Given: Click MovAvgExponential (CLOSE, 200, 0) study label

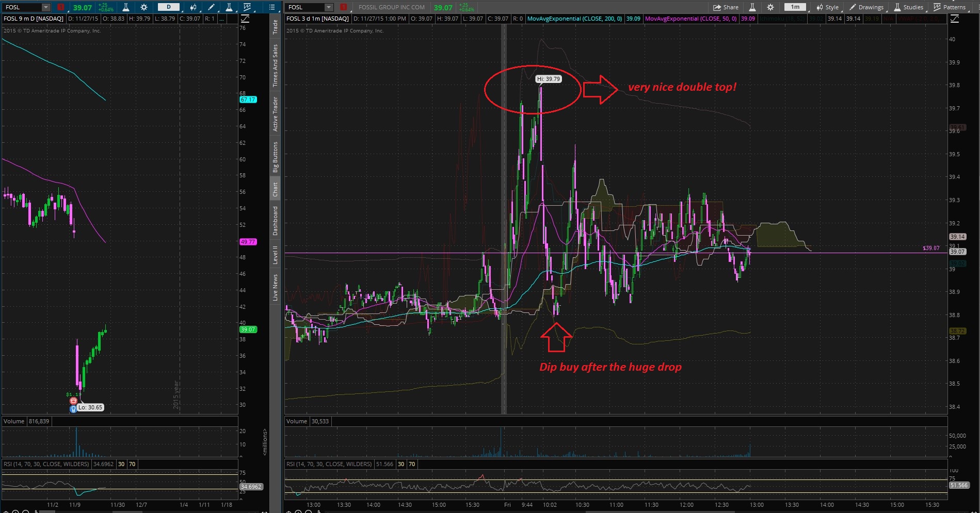Looking at the screenshot, I should pos(574,19).
